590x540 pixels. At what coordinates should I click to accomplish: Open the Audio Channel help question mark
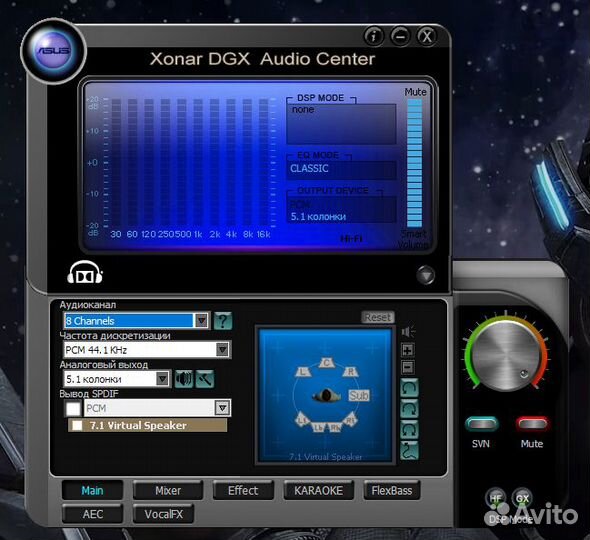(223, 321)
